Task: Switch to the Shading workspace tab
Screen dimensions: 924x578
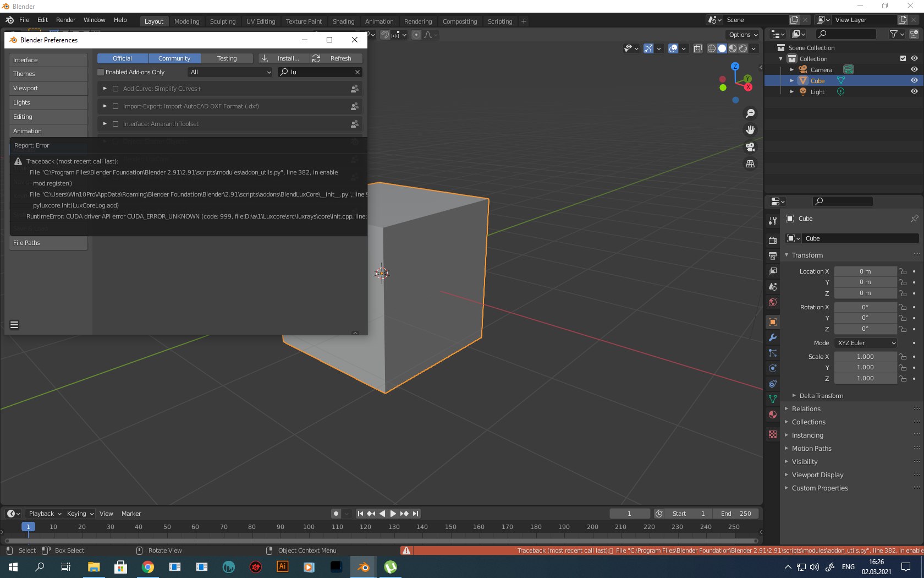Action: coord(343,21)
